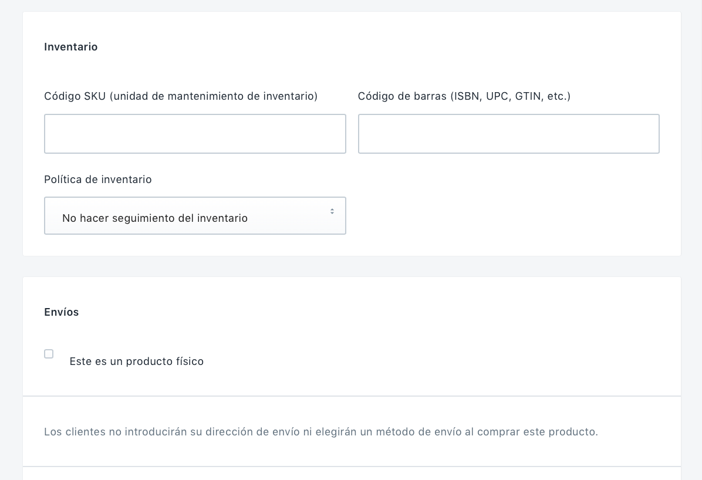Click the Código SKU input field
Screen dimensions: 702x480
pos(194,134)
